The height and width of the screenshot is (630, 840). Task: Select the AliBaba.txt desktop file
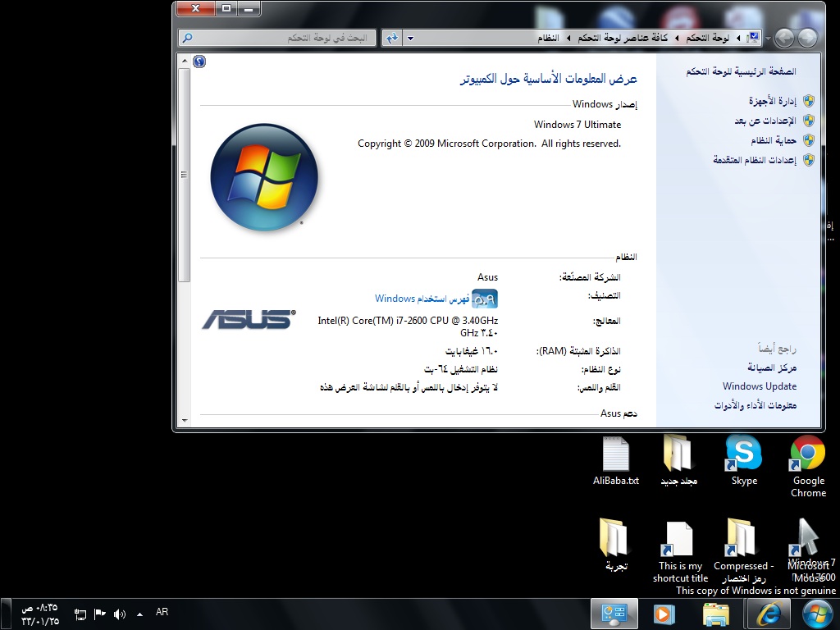(x=616, y=461)
